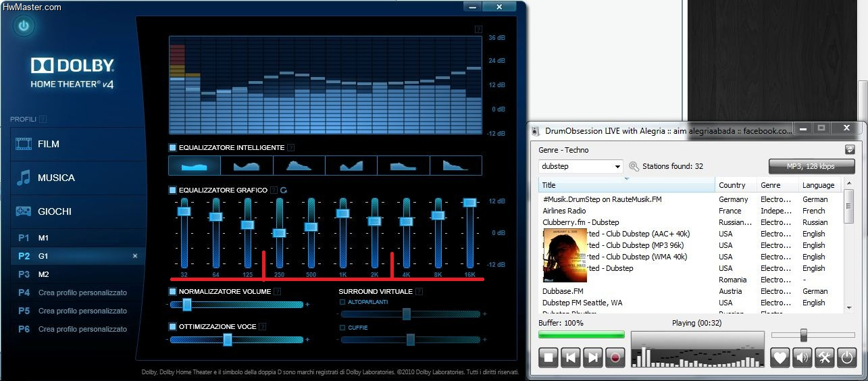This screenshot has height=381, width=868.
Task: Click the MP3, 128 kbps button
Action: click(x=811, y=166)
